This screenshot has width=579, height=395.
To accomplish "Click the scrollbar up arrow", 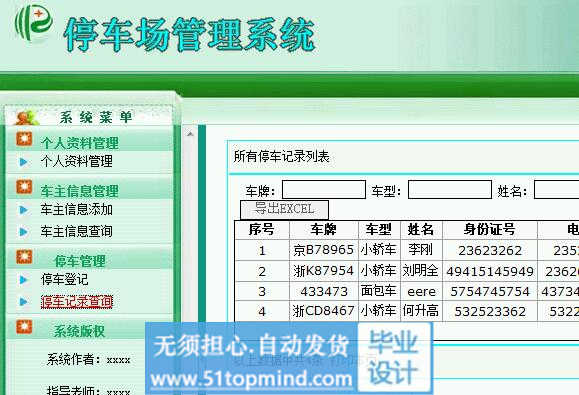I will [190, 134].
